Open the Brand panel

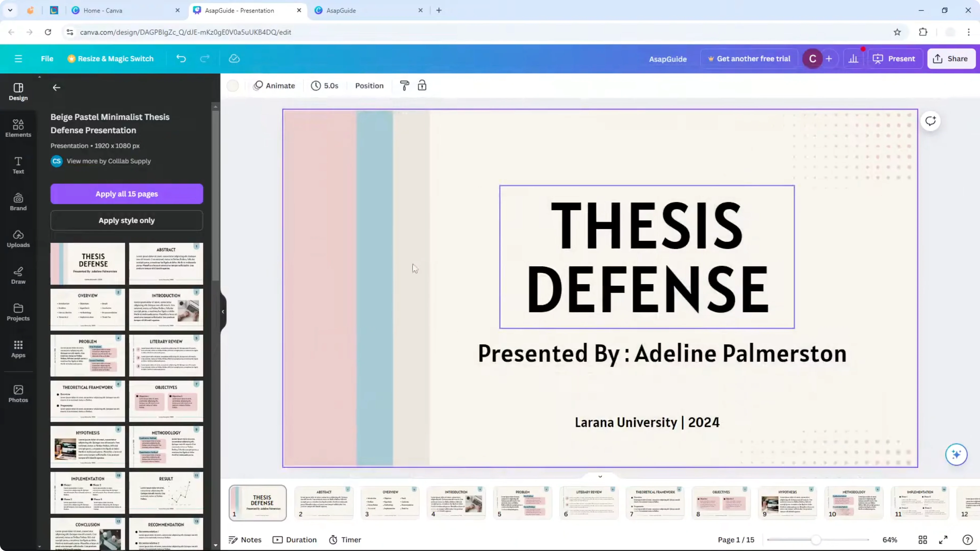[x=18, y=202]
